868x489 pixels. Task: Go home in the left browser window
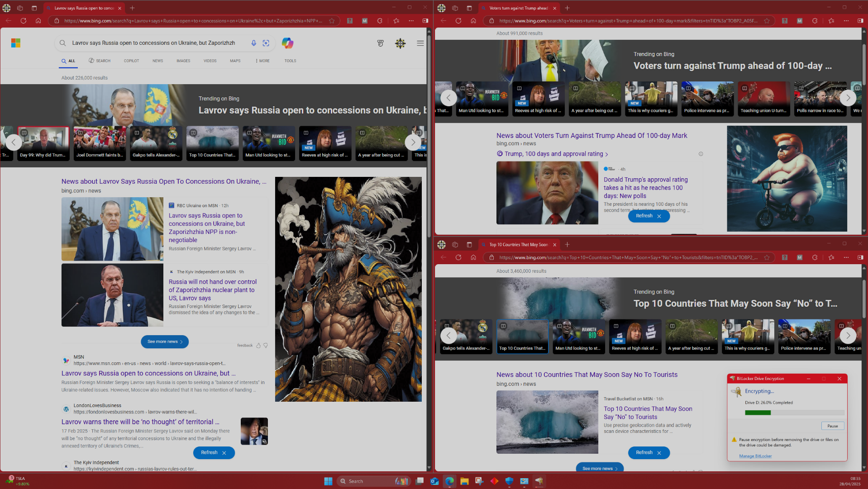[38, 20]
